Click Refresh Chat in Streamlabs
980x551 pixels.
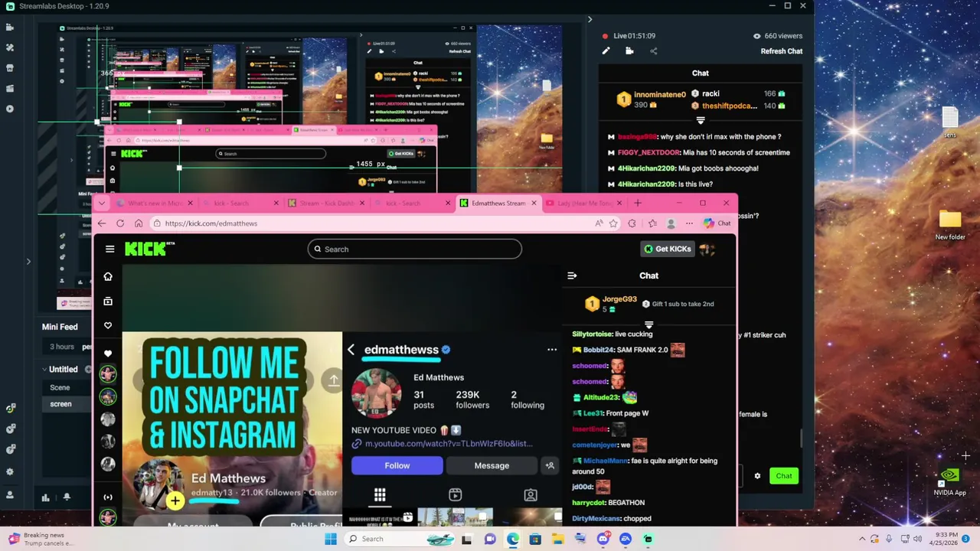click(781, 51)
